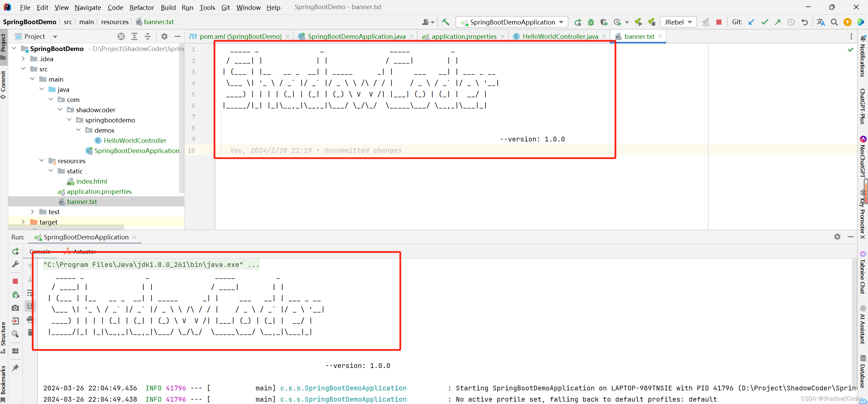This screenshot has height=404, width=868.
Task: Open the Navigate menu
Action: point(88,7)
